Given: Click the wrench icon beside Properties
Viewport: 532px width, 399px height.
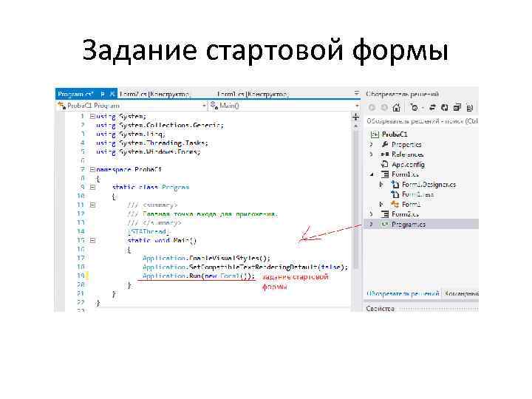Looking at the screenshot, I should point(384,145).
